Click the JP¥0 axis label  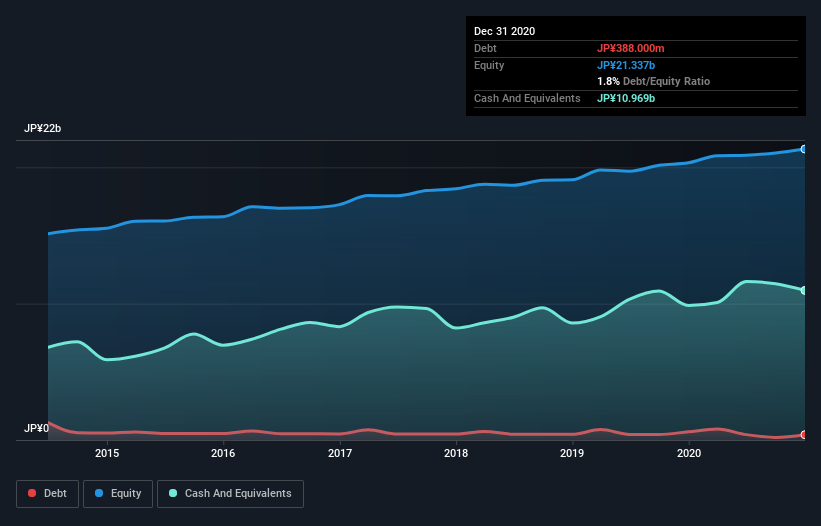(37, 429)
